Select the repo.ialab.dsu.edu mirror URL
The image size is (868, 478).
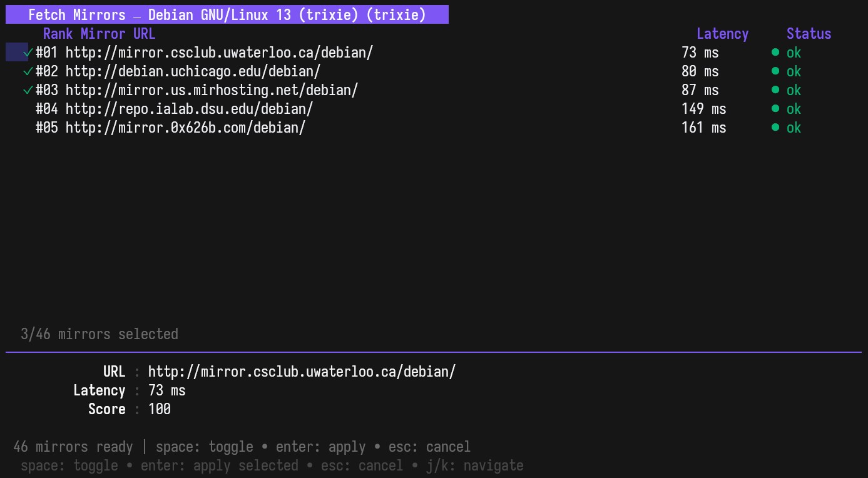click(189, 109)
